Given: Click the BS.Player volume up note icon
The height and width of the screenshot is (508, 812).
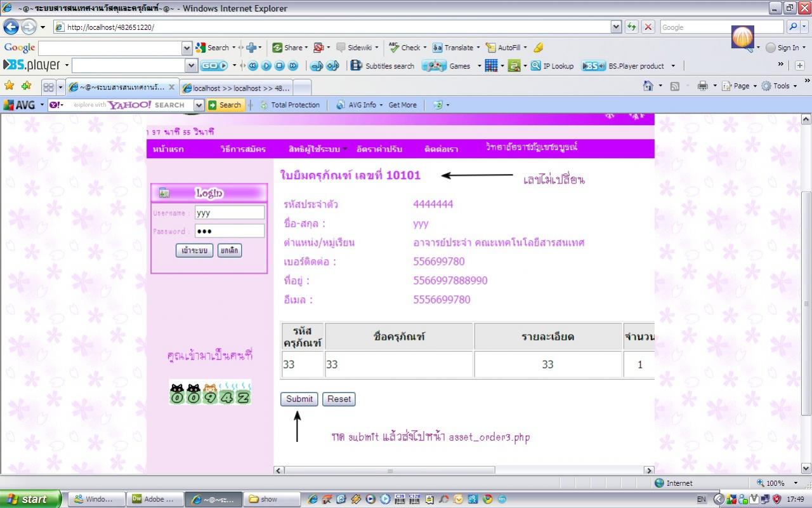Looking at the screenshot, I should tap(333, 65).
